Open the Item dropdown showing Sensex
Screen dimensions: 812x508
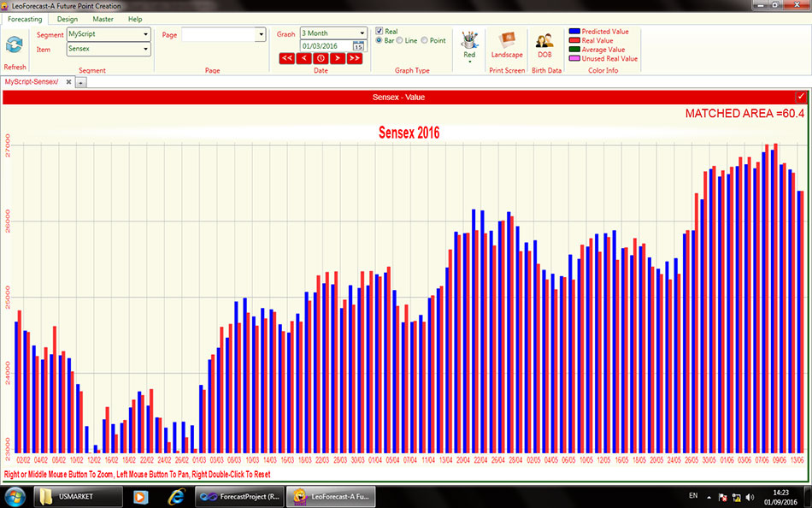[109, 49]
